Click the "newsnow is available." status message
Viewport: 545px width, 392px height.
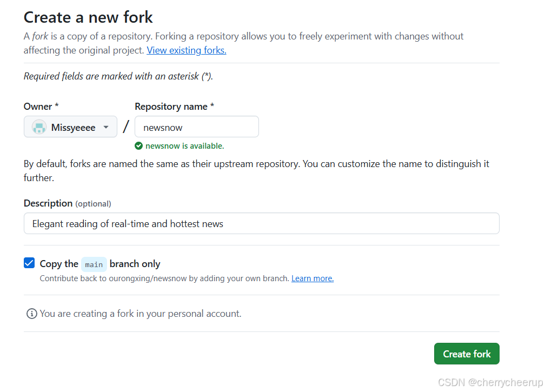tap(184, 146)
